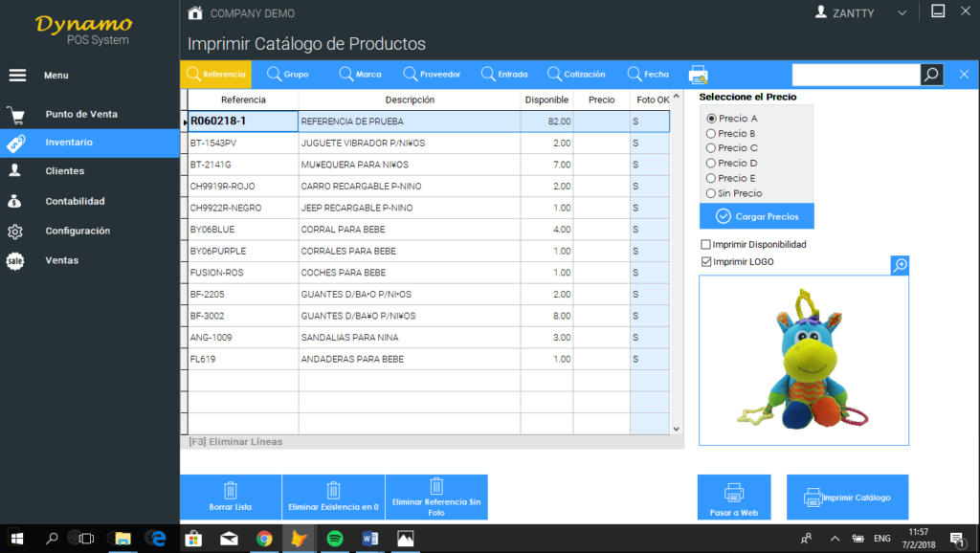Click Eliminar Existencia en 0 button
The height and width of the screenshot is (553, 980).
click(x=333, y=497)
